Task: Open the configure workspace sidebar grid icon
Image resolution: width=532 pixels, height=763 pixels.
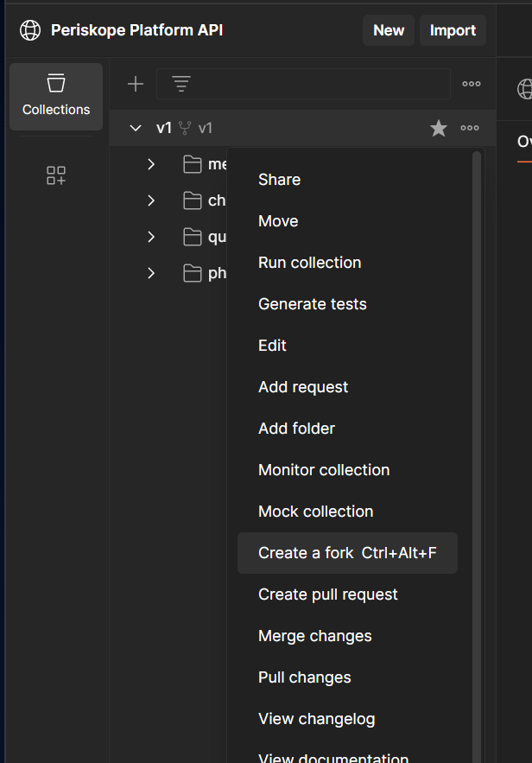Action: [56, 175]
